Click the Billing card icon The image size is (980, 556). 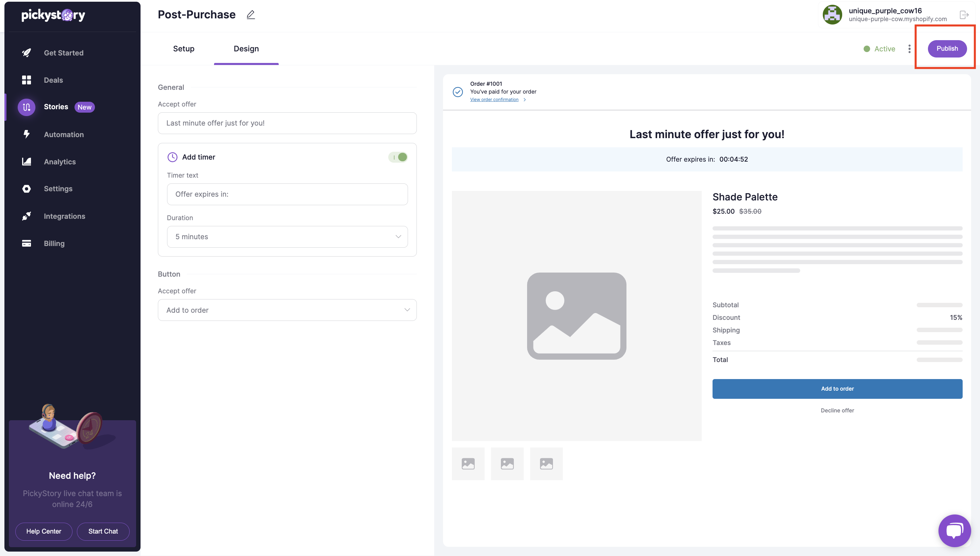(26, 243)
